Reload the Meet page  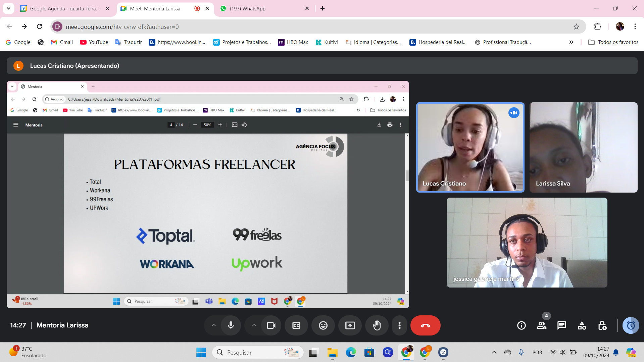pyautogui.click(x=40, y=27)
